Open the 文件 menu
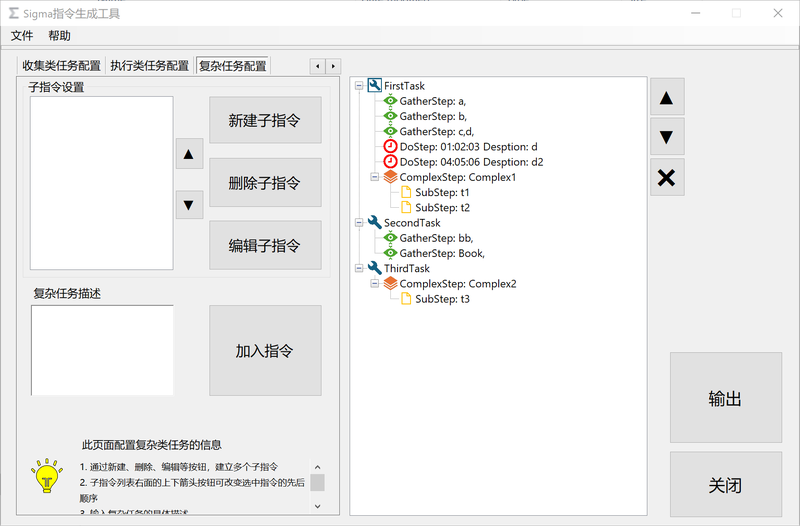 pos(22,36)
